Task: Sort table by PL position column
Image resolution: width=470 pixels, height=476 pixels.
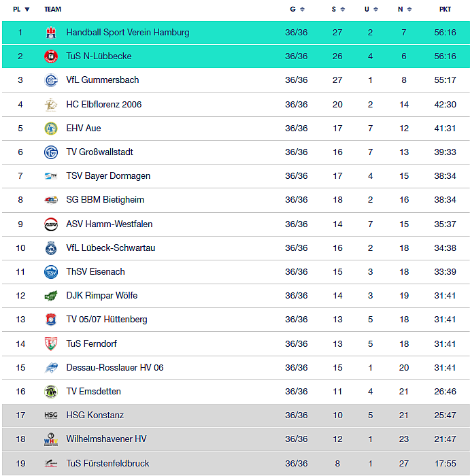Action: [21, 10]
